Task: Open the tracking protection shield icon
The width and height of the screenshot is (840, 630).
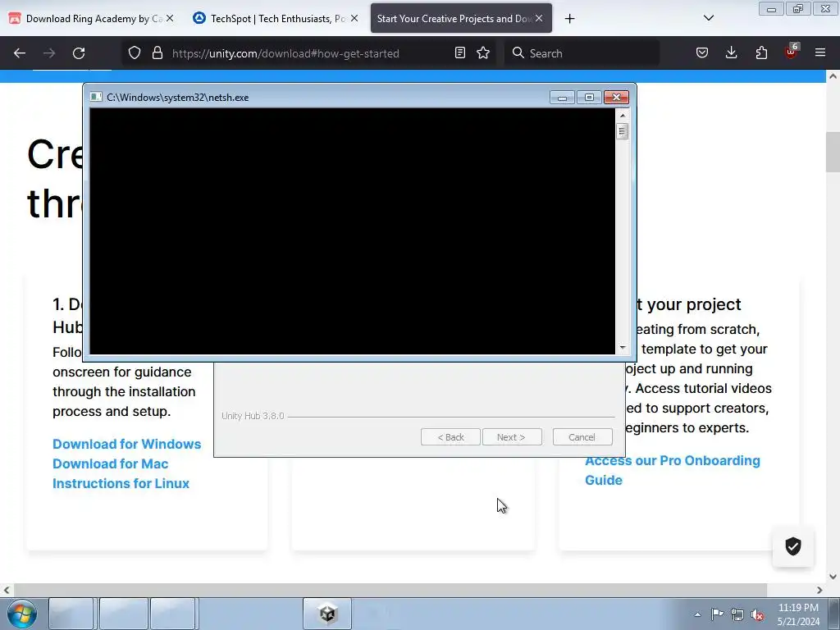Action: click(x=135, y=52)
